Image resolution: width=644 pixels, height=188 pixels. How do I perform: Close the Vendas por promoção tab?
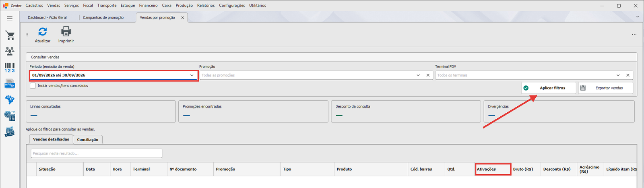tap(183, 18)
